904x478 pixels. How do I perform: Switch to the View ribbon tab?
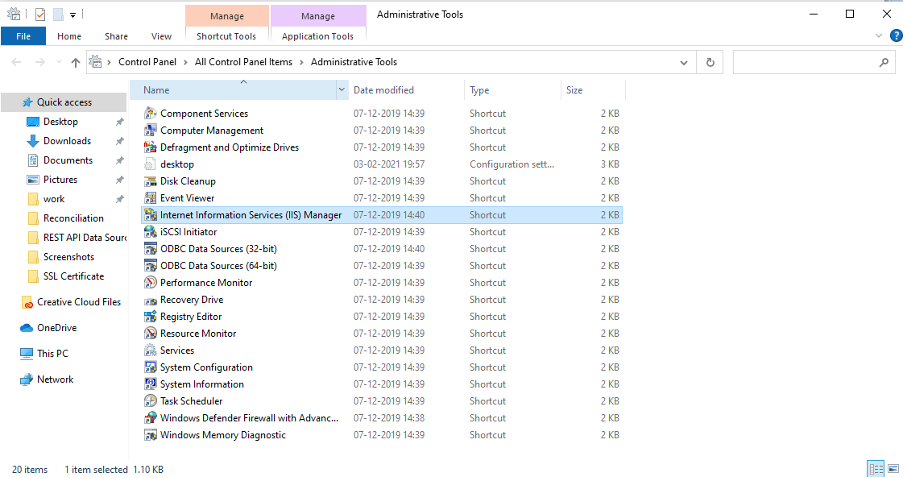pyautogui.click(x=161, y=36)
